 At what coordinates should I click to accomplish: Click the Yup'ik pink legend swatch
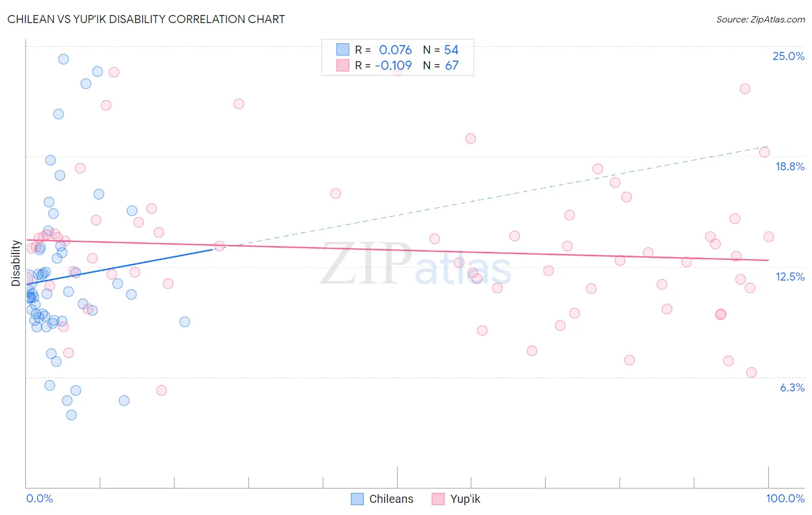point(438,499)
